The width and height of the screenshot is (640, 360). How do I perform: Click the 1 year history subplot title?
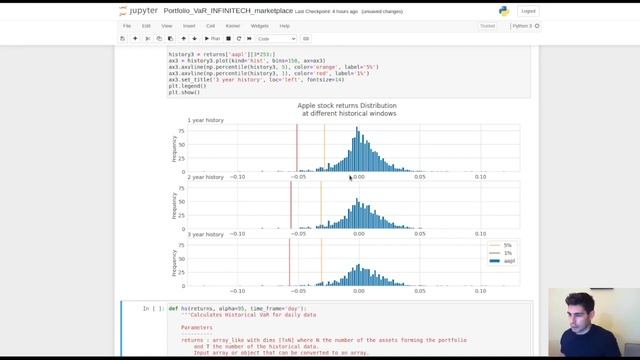click(x=206, y=120)
